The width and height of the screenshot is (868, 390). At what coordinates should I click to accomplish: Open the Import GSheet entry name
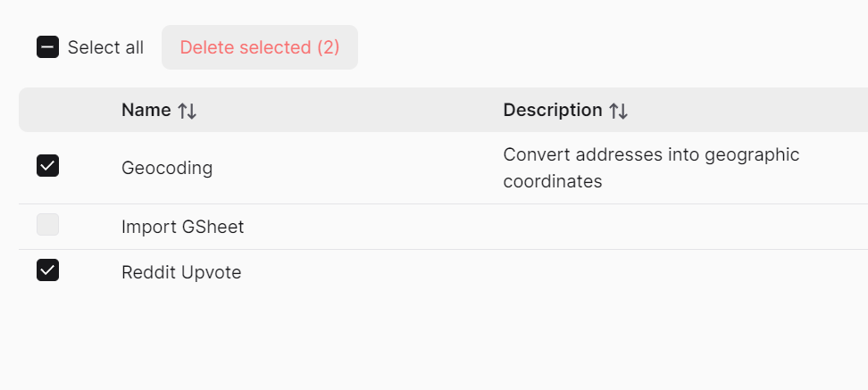click(x=183, y=227)
